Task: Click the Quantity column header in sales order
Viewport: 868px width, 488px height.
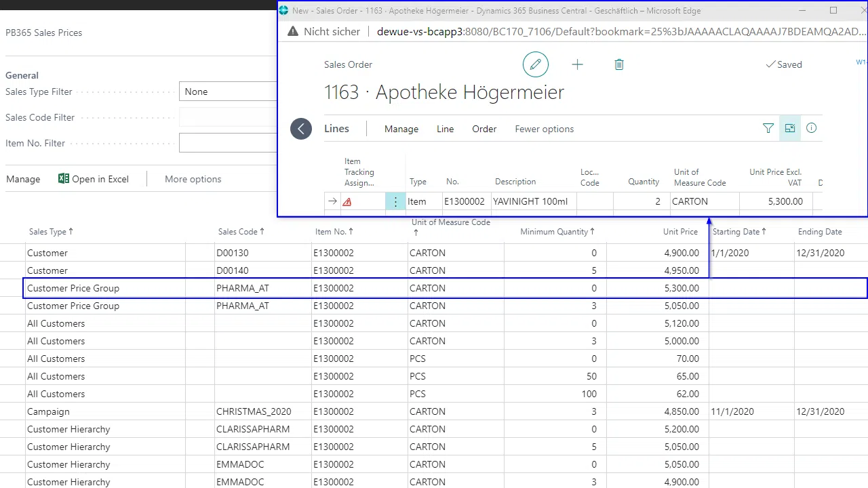Action: (x=644, y=182)
